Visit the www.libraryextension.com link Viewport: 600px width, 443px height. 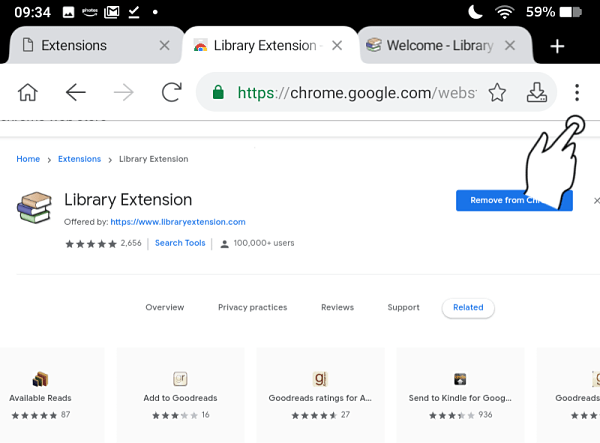click(x=178, y=222)
